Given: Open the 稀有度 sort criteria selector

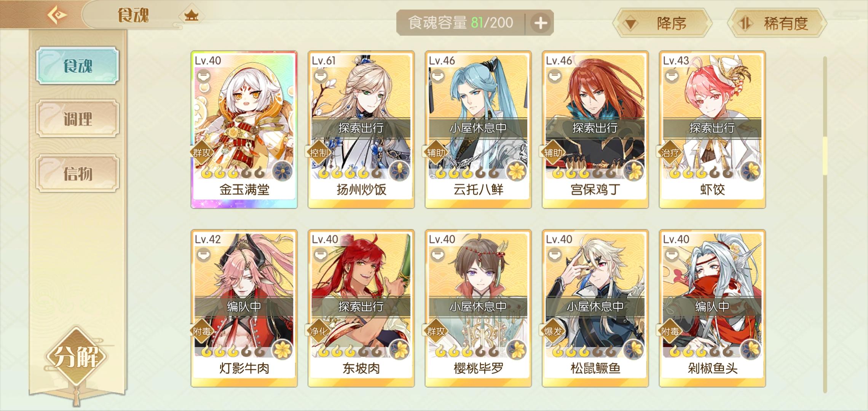Looking at the screenshot, I should [777, 23].
